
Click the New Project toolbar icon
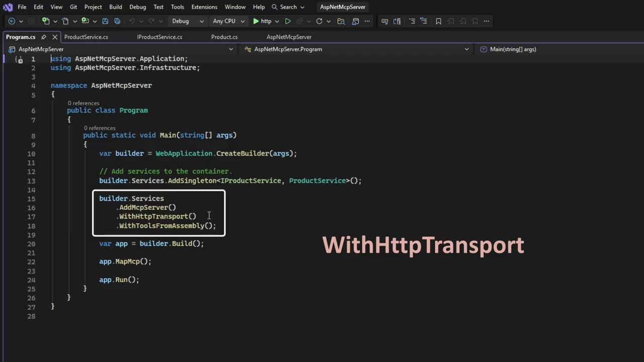46,21
